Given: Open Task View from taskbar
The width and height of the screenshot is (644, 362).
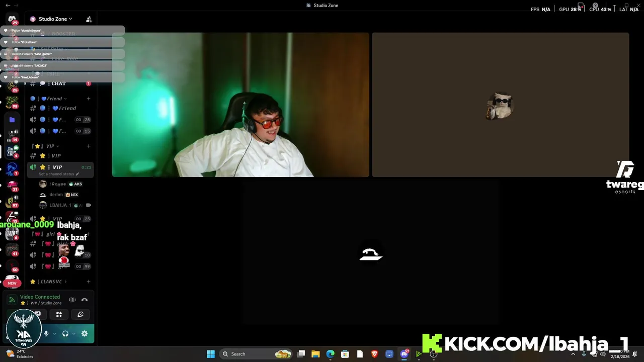Looking at the screenshot, I should coord(301,354).
